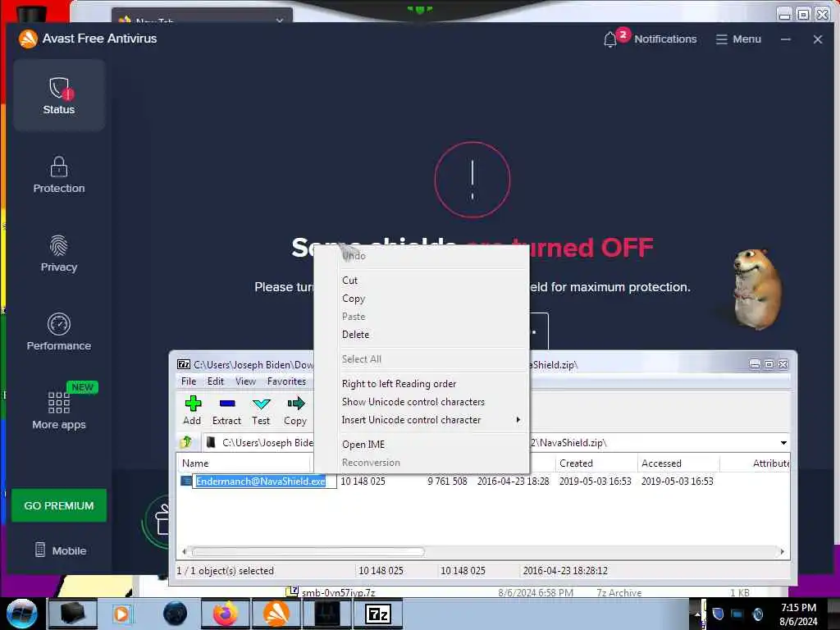Open the 7-Zip View menu
The image size is (840, 630).
point(245,381)
